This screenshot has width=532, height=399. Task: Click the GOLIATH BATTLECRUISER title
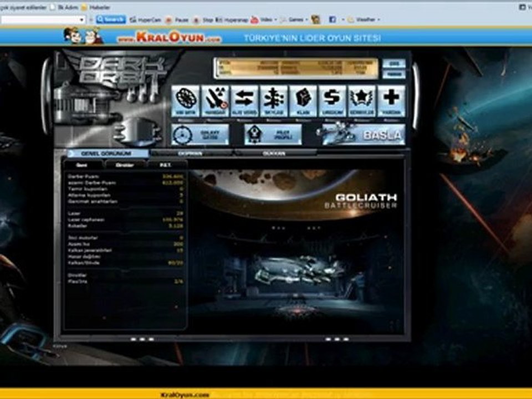[361, 201]
